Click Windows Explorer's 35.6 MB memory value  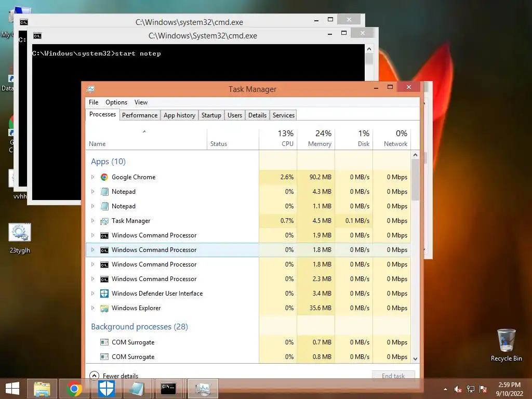(320, 308)
